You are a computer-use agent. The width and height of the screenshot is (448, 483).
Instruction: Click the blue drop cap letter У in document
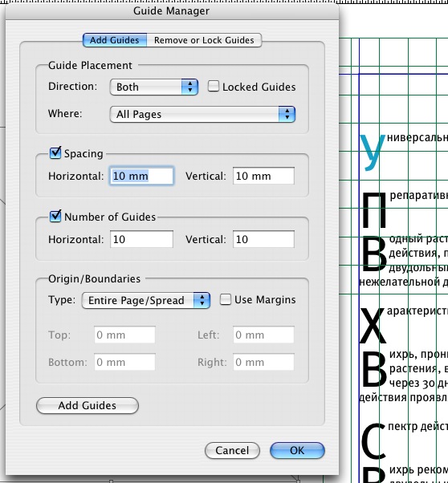click(x=373, y=152)
